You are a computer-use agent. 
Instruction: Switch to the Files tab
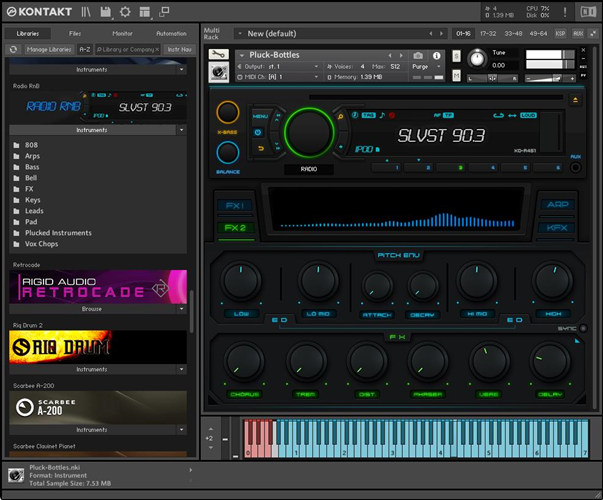pyautogui.click(x=75, y=33)
